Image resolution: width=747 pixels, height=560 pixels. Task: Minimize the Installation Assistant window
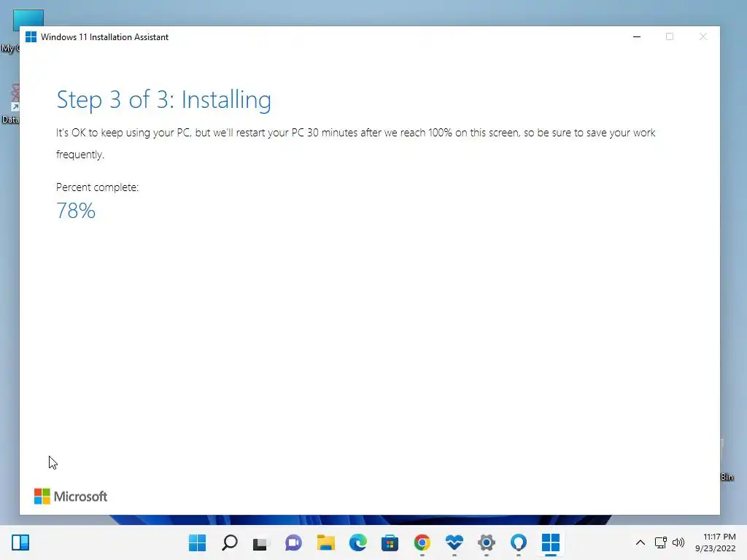[x=636, y=36]
